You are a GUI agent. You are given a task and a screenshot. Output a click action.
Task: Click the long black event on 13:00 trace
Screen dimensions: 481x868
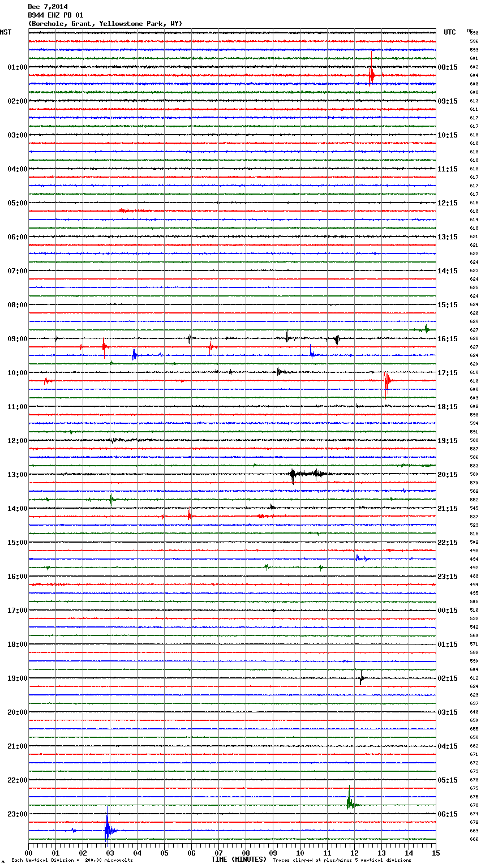tap(306, 474)
